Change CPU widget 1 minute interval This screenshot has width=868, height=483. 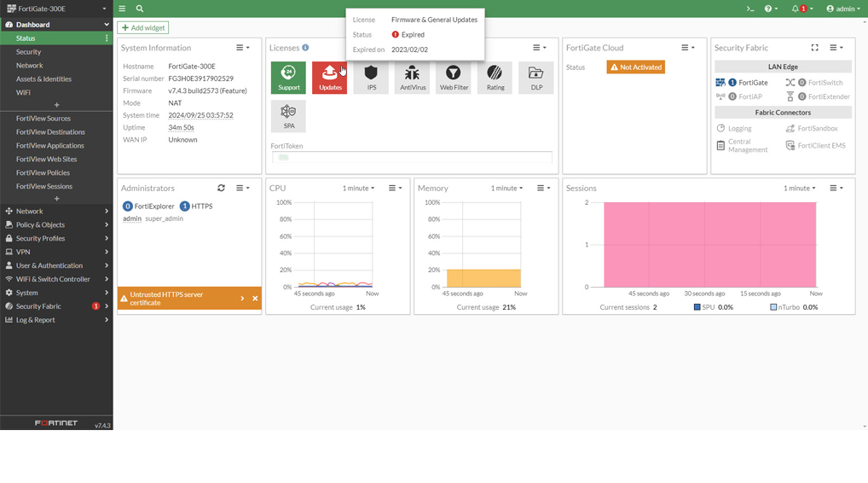tap(358, 189)
